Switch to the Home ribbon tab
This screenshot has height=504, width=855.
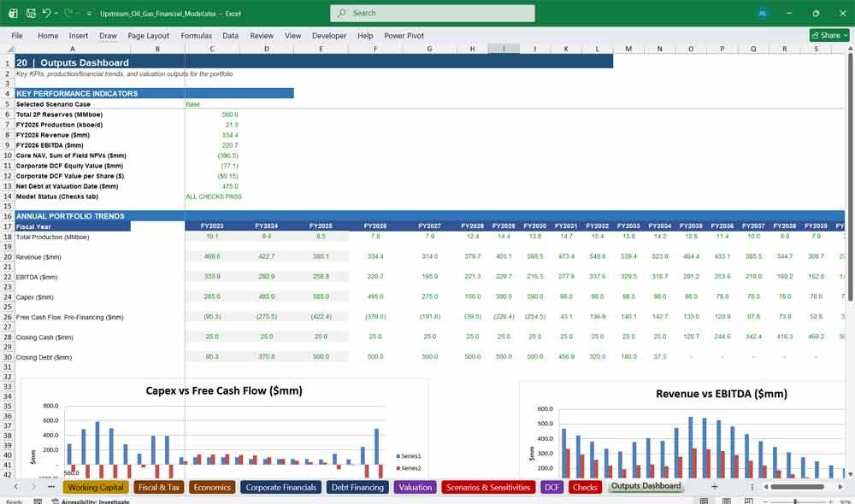tap(48, 35)
